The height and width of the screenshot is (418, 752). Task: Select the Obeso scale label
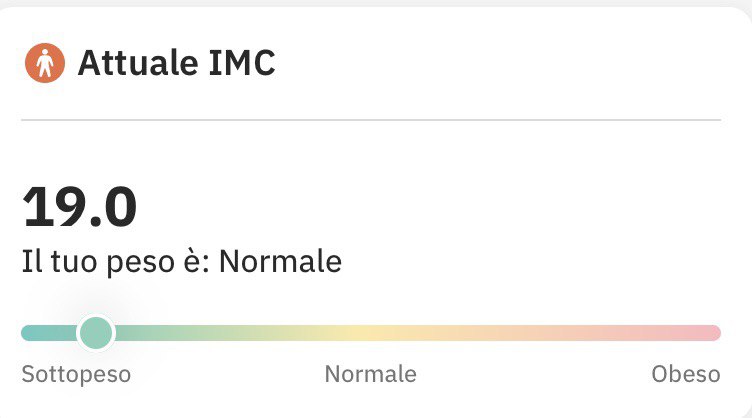(686, 374)
